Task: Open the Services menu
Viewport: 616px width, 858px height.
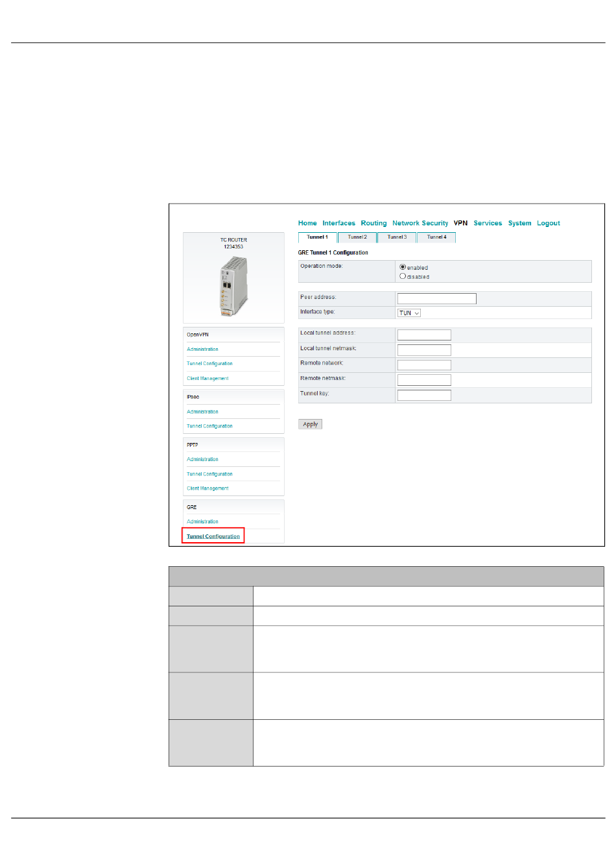Action: click(x=488, y=223)
